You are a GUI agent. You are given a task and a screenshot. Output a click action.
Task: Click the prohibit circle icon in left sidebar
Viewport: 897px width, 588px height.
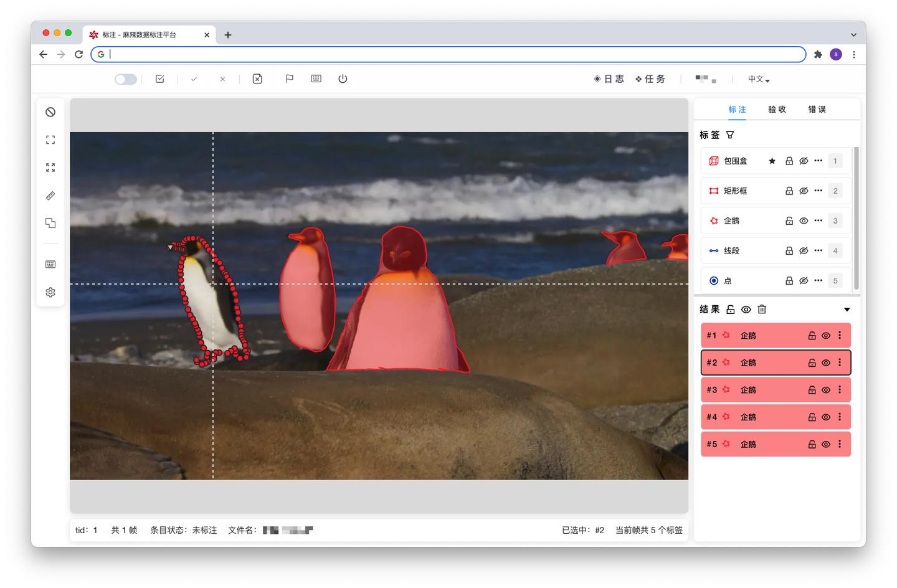click(x=50, y=112)
